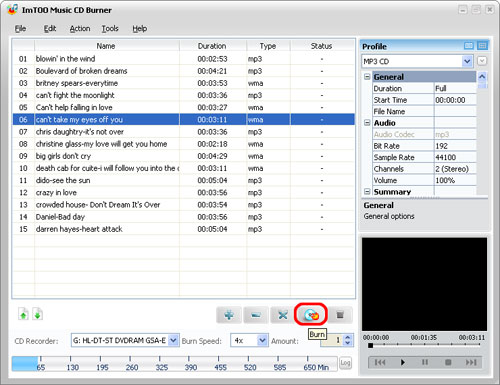Click the Amount input field
Screen dimensions: 500x385
(332, 340)
